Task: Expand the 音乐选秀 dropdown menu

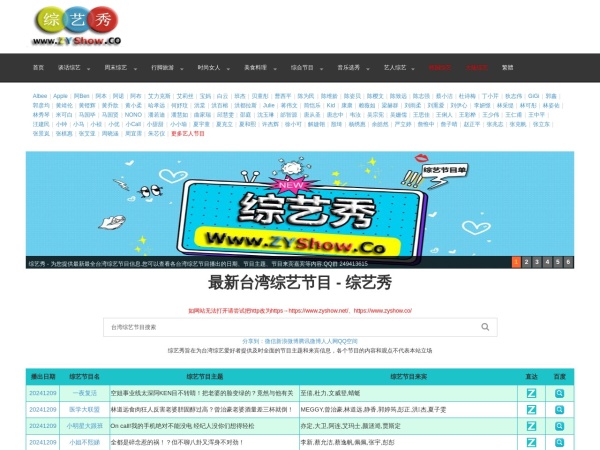Action: pyautogui.click(x=350, y=68)
